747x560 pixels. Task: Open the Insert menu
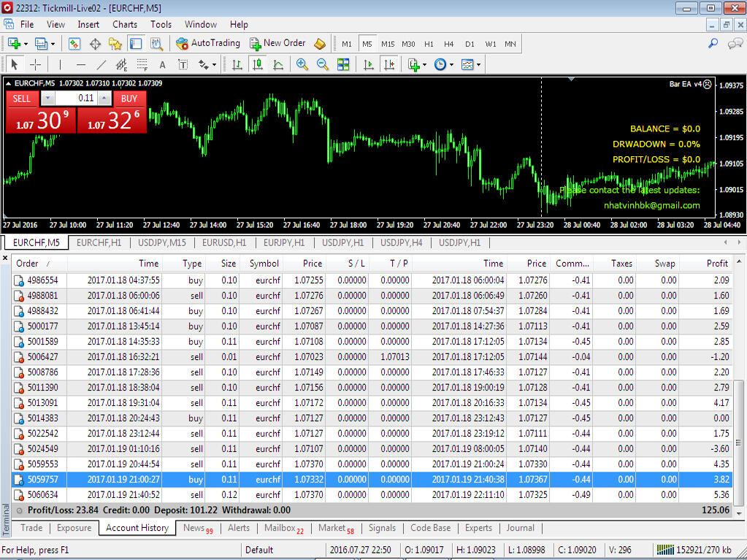pyautogui.click(x=88, y=24)
